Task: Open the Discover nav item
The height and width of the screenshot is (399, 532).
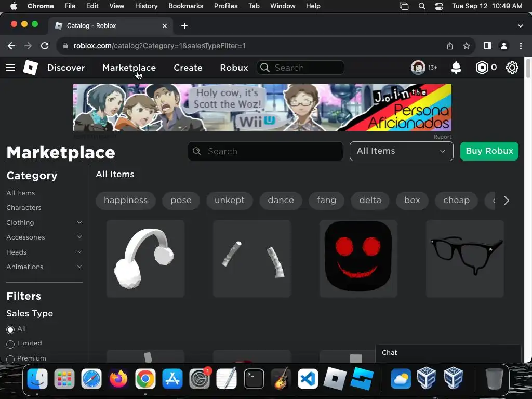Action: point(66,68)
